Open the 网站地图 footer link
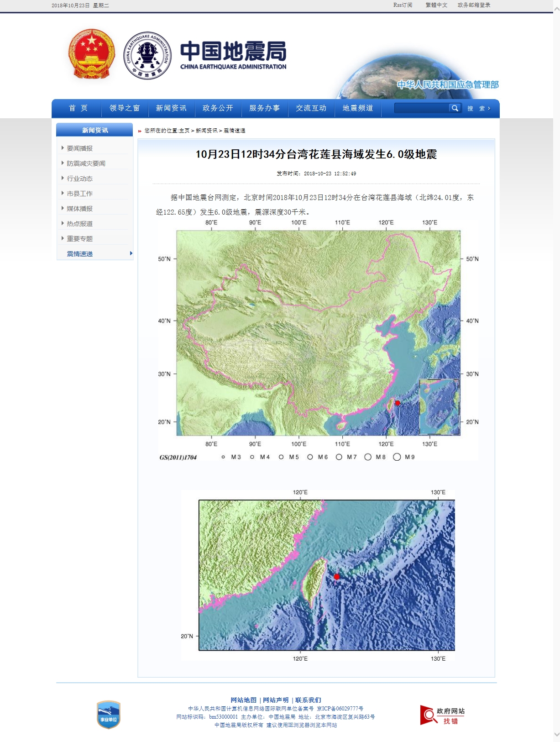The height and width of the screenshot is (742, 560). [243, 700]
